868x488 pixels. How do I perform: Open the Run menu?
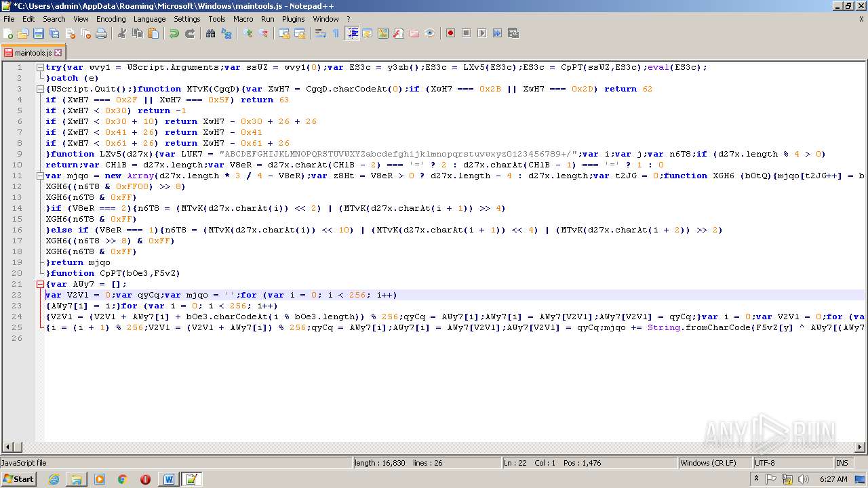tap(268, 19)
